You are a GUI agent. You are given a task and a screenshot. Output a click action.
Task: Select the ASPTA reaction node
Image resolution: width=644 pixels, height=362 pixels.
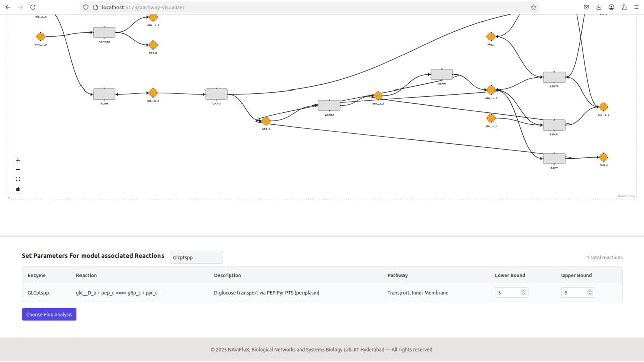pyautogui.click(x=554, y=77)
